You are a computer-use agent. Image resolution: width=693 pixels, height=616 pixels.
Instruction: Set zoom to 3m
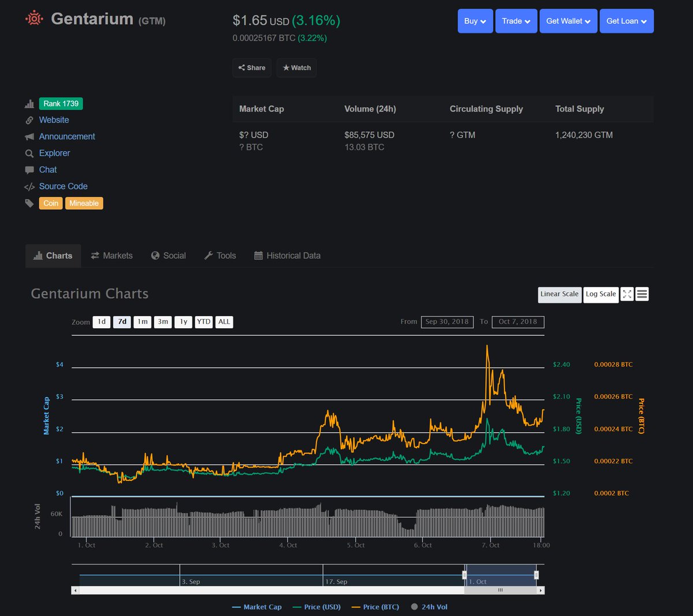click(163, 322)
